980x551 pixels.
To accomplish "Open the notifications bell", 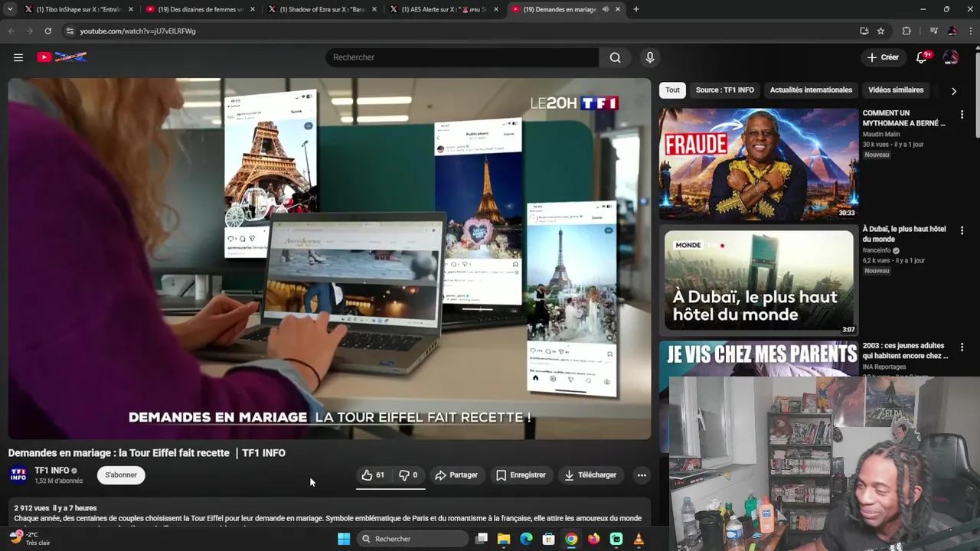I will tap(922, 57).
